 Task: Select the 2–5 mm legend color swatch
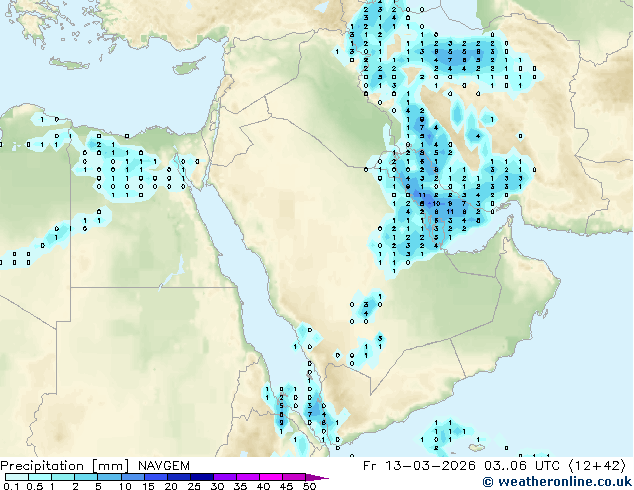[x=86, y=477]
